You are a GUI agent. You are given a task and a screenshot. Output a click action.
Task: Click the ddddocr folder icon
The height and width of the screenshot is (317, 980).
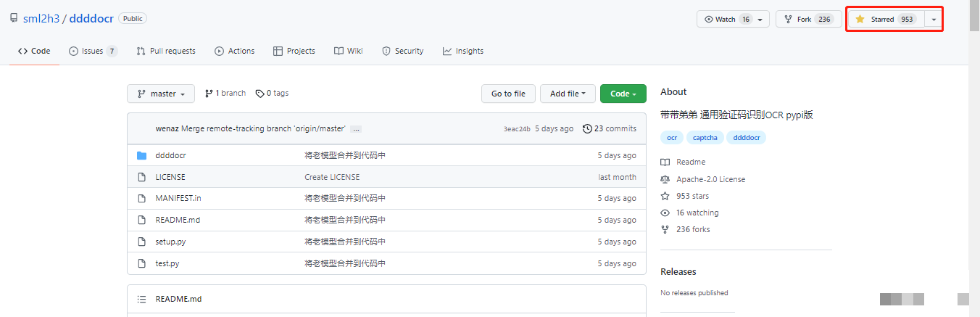(142, 155)
